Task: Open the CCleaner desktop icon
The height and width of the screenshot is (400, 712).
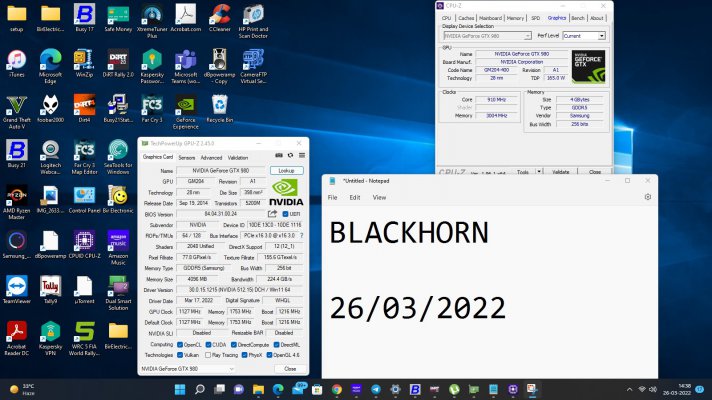Action: point(220,18)
